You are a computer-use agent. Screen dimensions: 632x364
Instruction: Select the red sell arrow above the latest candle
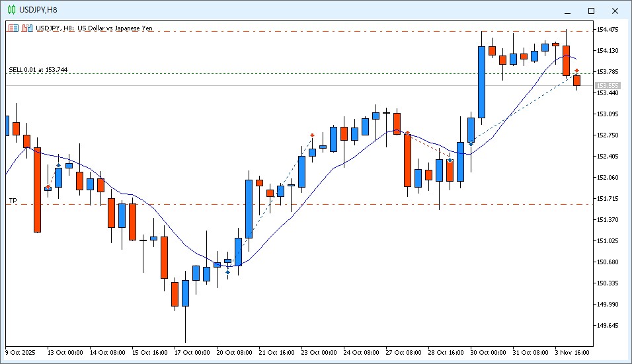coord(576,70)
